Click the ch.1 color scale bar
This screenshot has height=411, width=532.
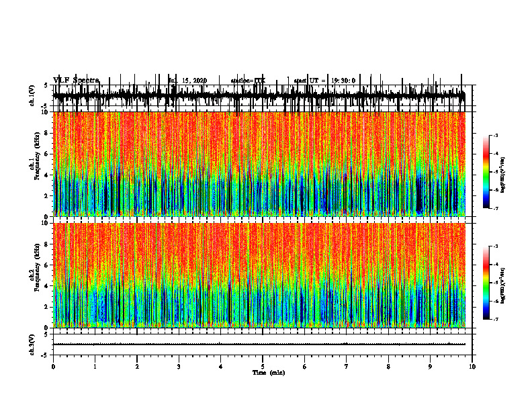click(x=486, y=172)
